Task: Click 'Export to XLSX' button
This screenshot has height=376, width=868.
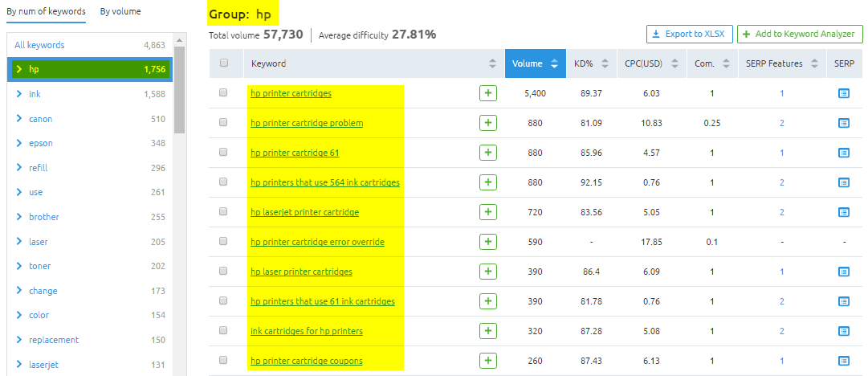Action: tap(689, 34)
